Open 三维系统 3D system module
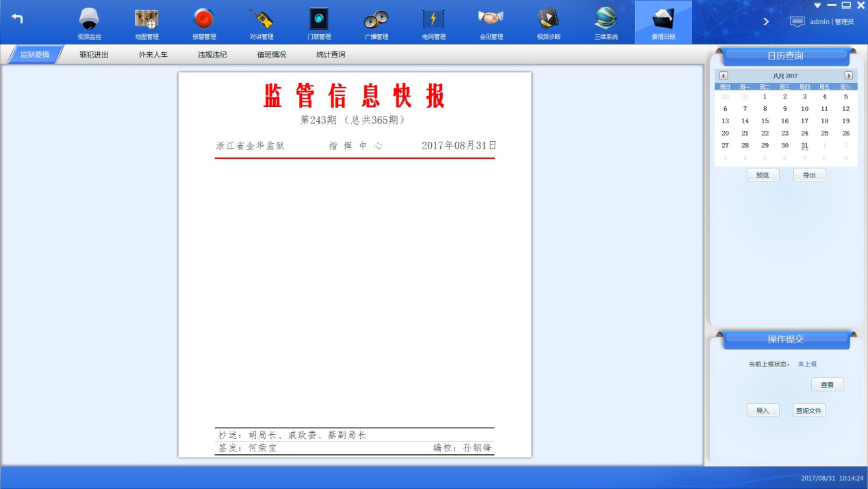The width and height of the screenshot is (868, 489). [x=606, y=23]
